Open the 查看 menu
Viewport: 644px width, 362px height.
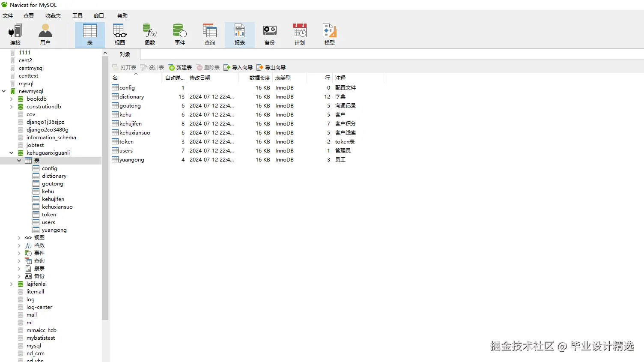click(x=29, y=16)
